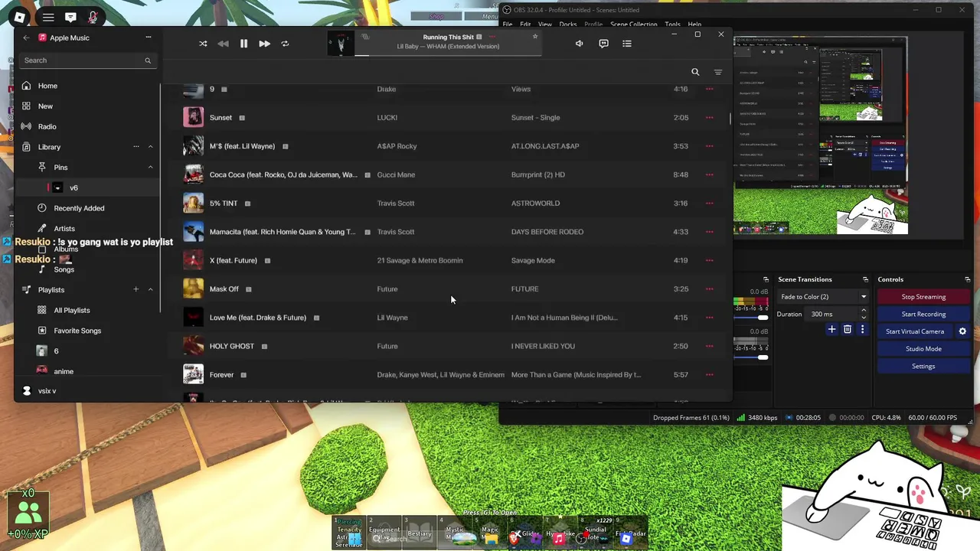Toggle shuffle in Apple Music
This screenshot has width=980, height=551.
coord(203,44)
